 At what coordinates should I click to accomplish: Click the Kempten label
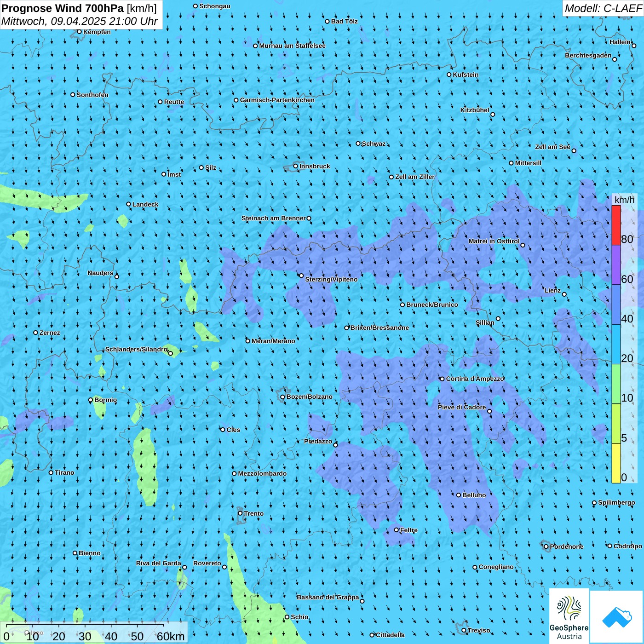(x=97, y=32)
